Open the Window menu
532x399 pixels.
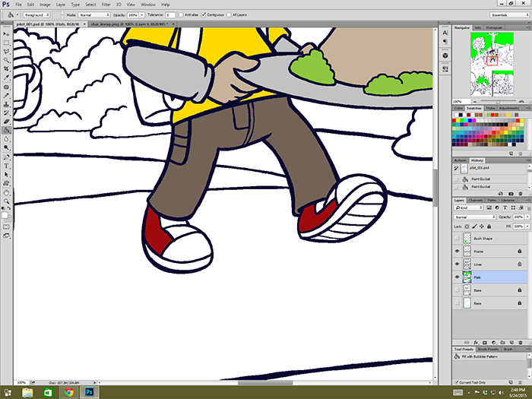[x=148, y=5]
